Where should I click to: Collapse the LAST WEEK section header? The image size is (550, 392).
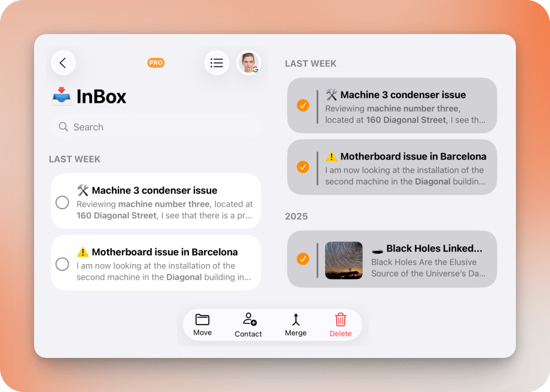tap(74, 159)
